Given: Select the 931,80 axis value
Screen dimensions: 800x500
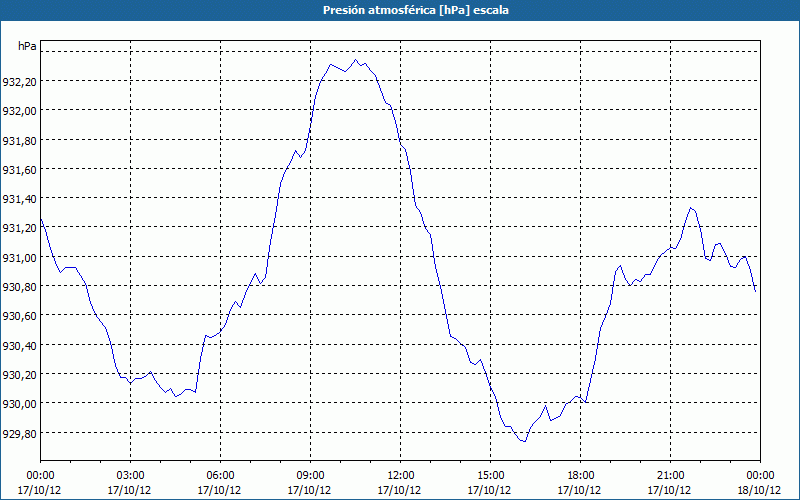Looking at the screenshot, I should tap(19, 140).
